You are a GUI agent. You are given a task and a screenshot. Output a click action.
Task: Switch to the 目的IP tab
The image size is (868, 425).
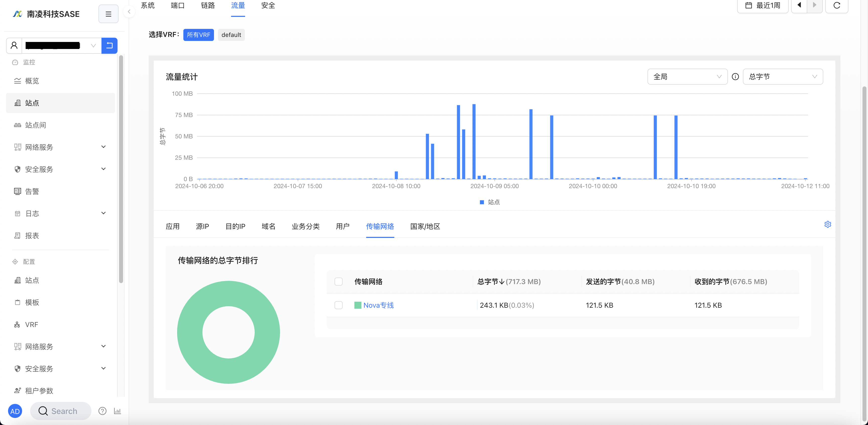(235, 227)
